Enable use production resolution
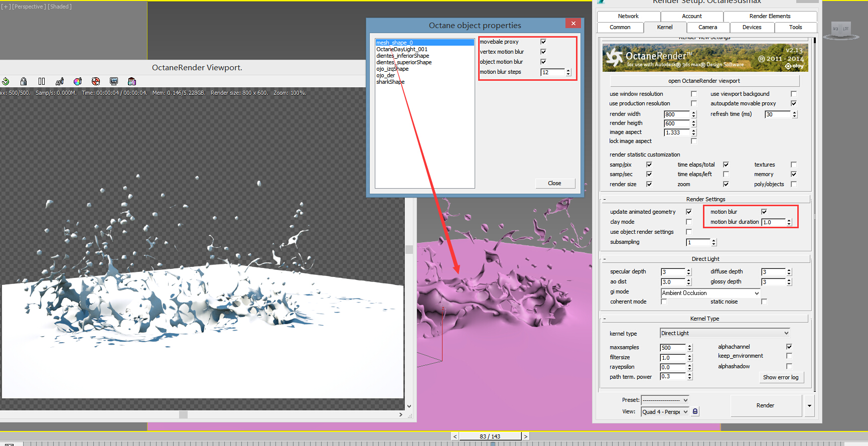The image size is (868, 446). click(694, 103)
